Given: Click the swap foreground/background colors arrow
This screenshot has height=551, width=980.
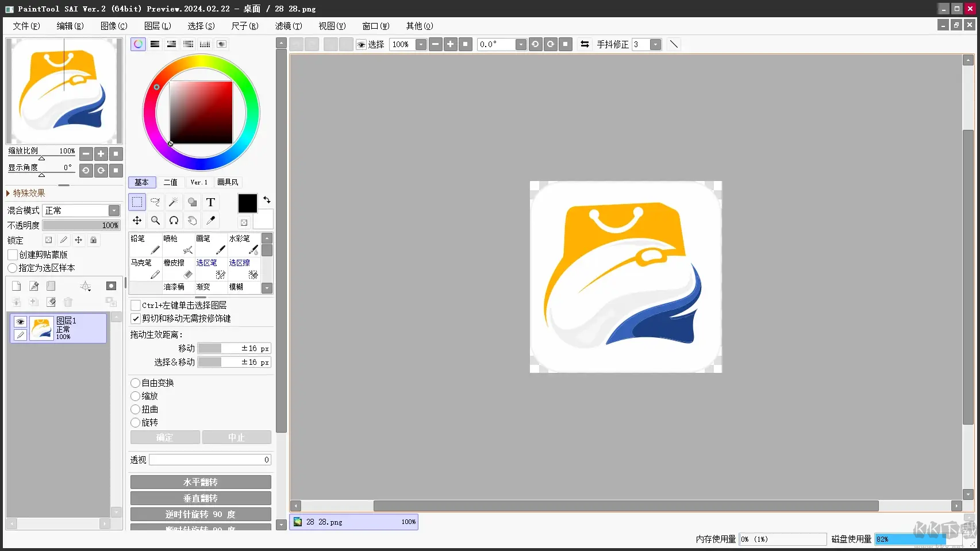Looking at the screenshot, I should (267, 200).
